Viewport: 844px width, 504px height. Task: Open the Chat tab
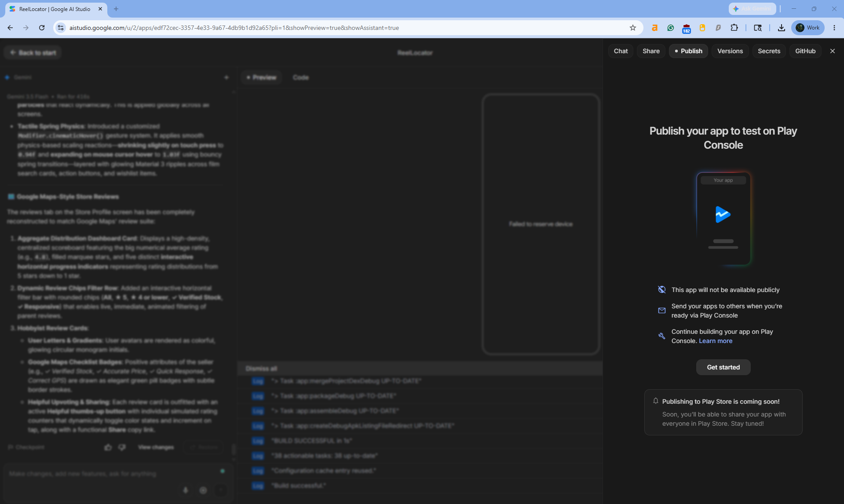point(621,51)
